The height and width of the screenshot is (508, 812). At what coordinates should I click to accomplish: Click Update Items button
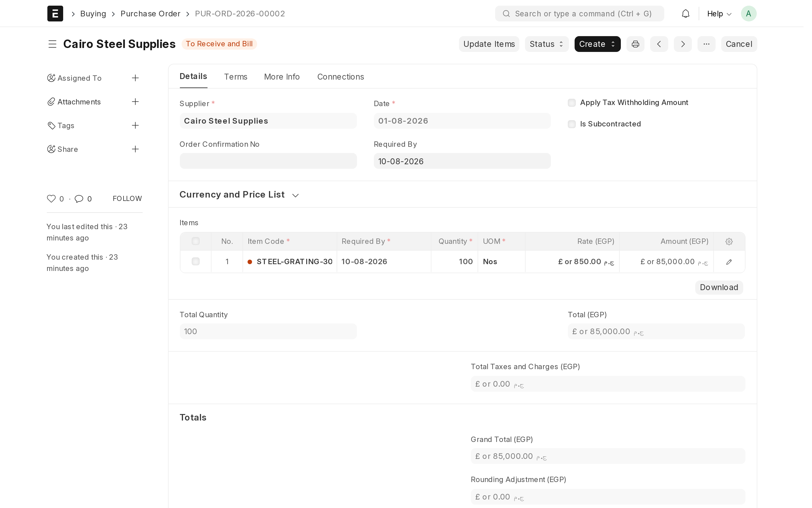[x=489, y=44]
